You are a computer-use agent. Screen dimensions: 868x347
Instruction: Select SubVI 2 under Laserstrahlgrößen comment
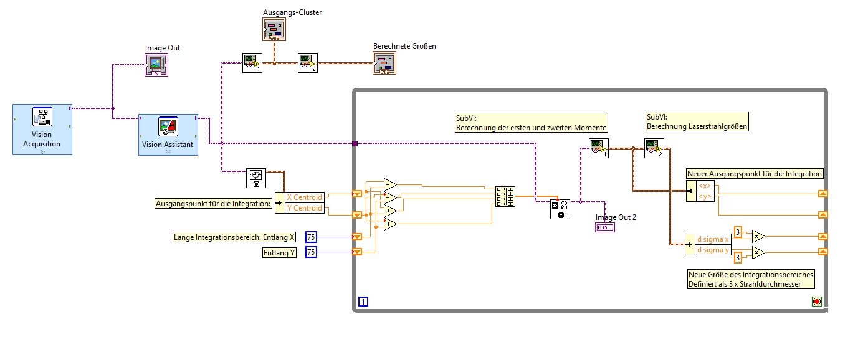654,150
